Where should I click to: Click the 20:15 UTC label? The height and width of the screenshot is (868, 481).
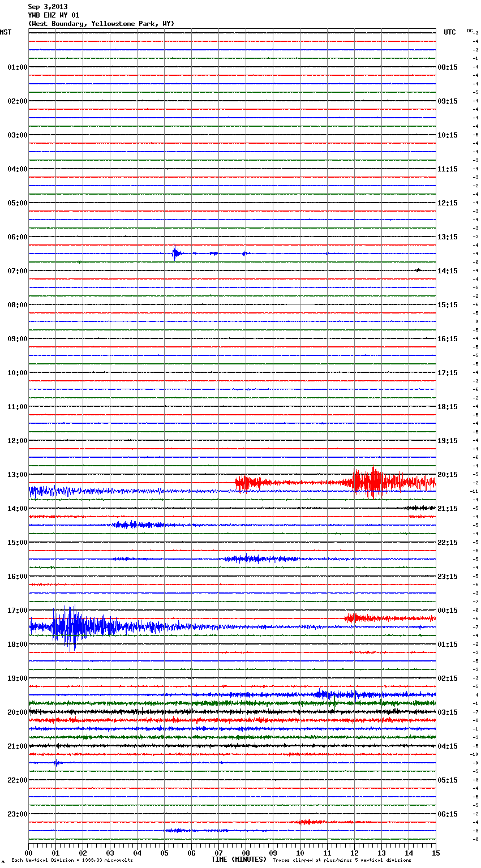[x=448, y=475]
